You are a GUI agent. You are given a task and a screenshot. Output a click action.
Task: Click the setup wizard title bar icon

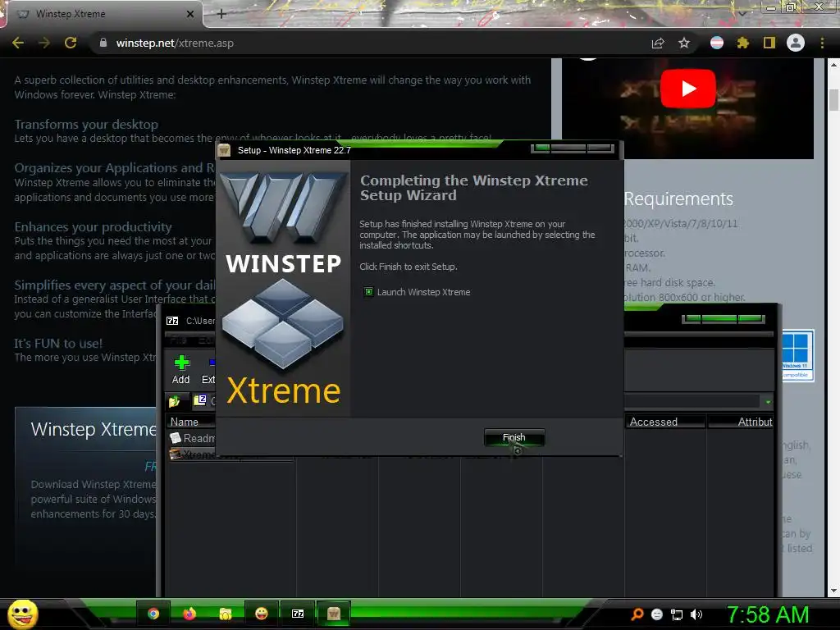225,151
